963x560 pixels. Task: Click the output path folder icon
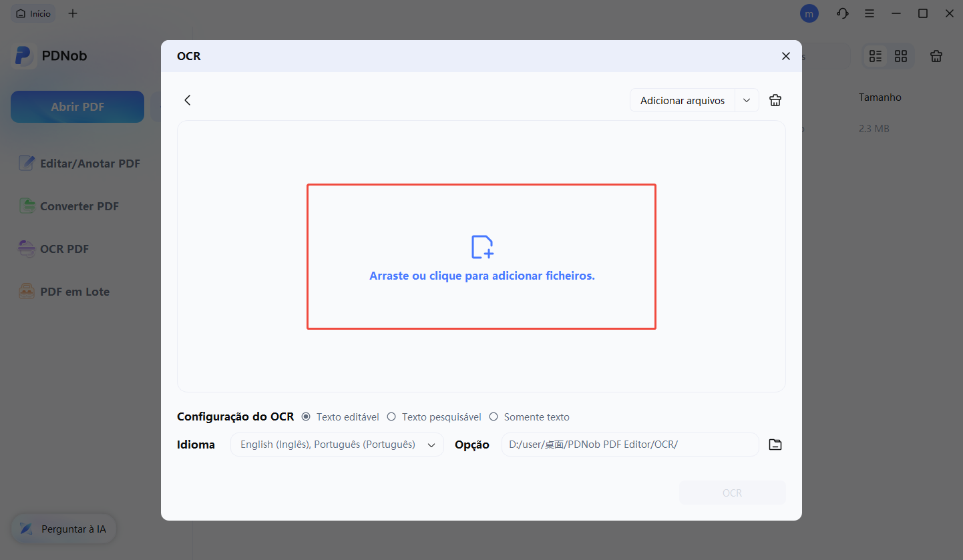coord(775,444)
